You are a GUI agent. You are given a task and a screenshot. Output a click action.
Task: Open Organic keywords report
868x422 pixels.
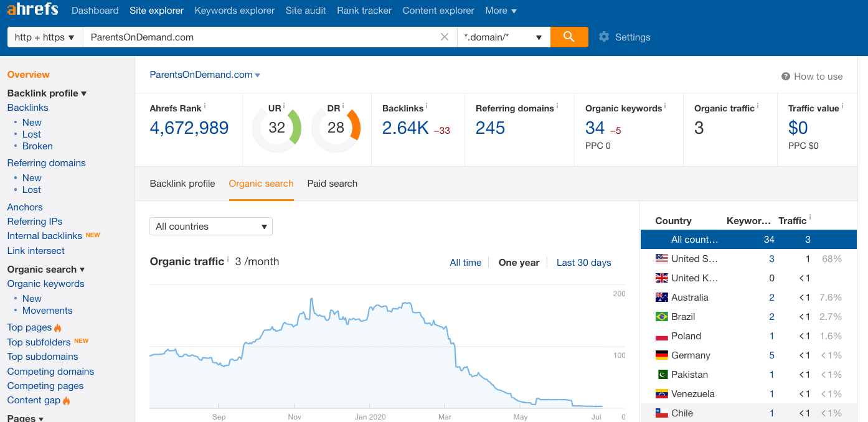pos(46,284)
